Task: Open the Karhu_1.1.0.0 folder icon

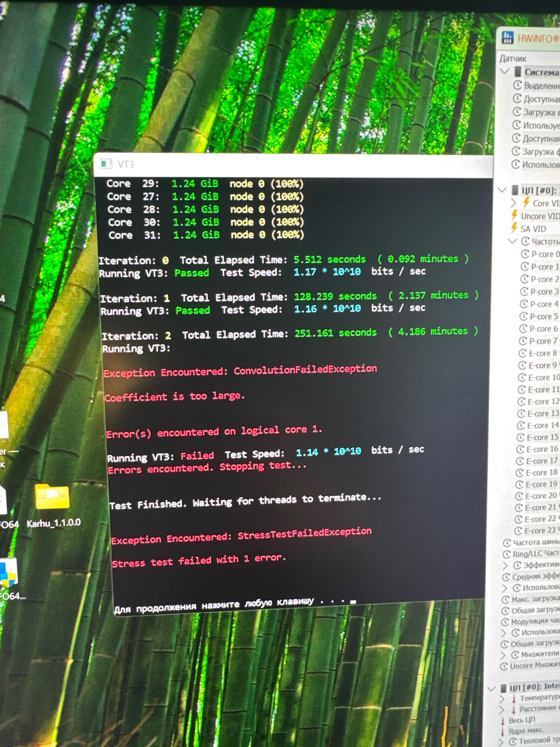Action: [x=52, y=497]
